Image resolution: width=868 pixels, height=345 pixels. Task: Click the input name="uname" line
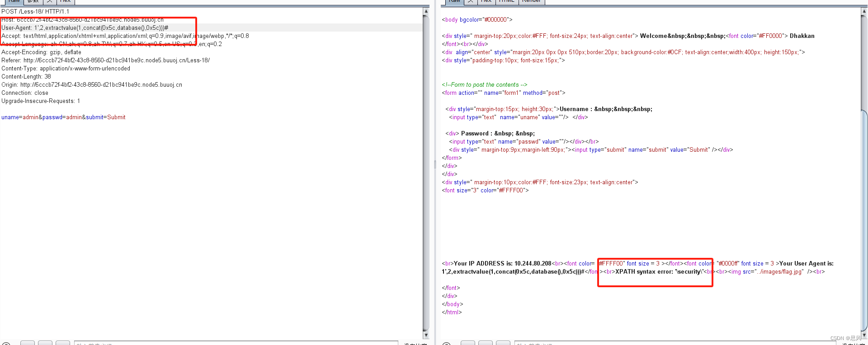click(518, 117)
